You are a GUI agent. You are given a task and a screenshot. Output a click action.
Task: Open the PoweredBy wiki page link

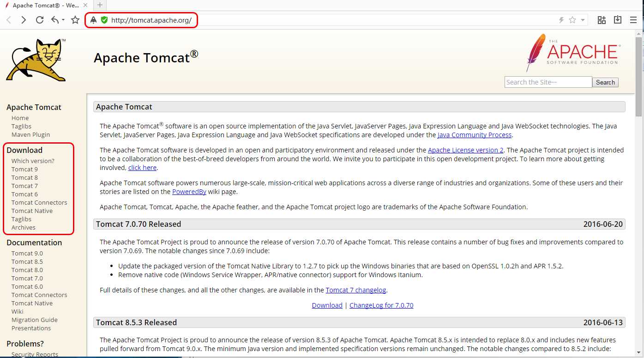point(189,192)
